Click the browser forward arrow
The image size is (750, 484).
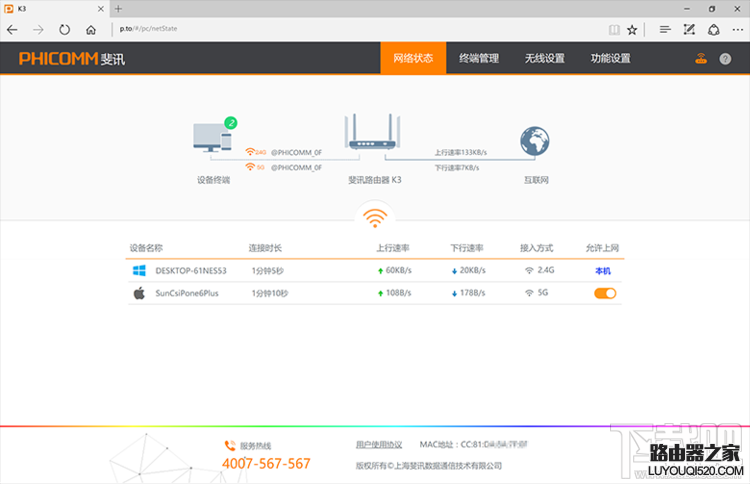(38, 30)
